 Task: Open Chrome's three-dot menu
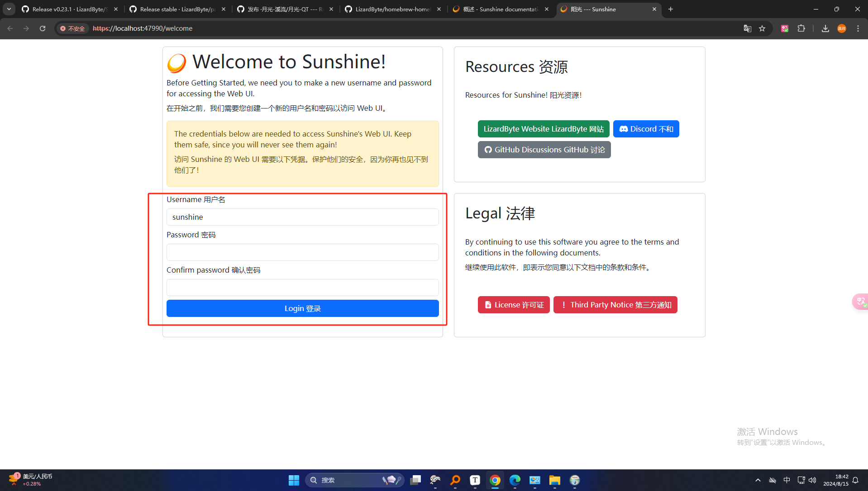pos(858,28)
